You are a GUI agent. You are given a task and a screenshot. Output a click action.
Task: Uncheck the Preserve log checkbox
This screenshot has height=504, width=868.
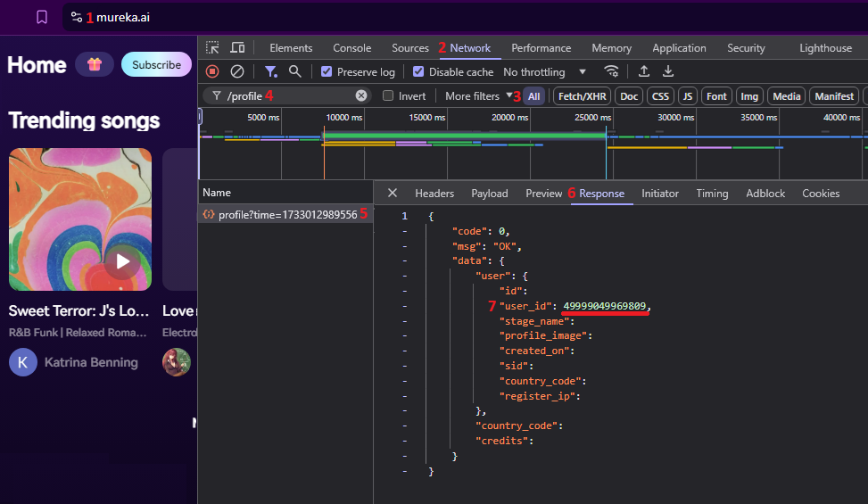coord(327,71)
